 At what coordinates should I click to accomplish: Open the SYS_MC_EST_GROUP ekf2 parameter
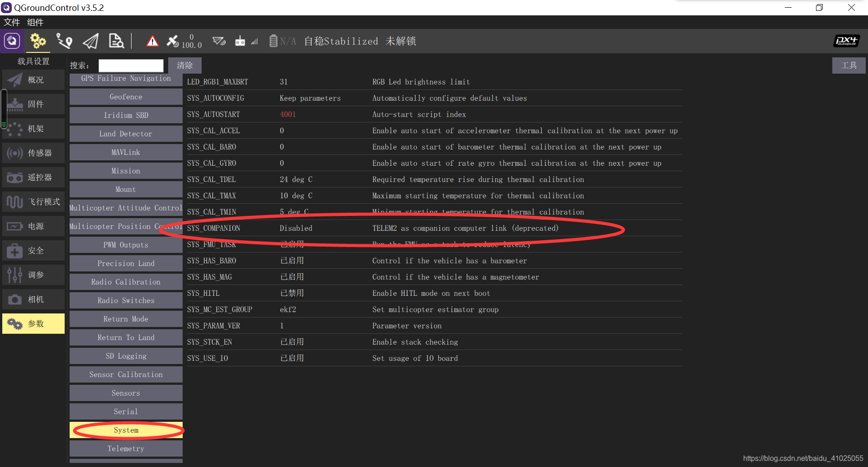point(434,309)
